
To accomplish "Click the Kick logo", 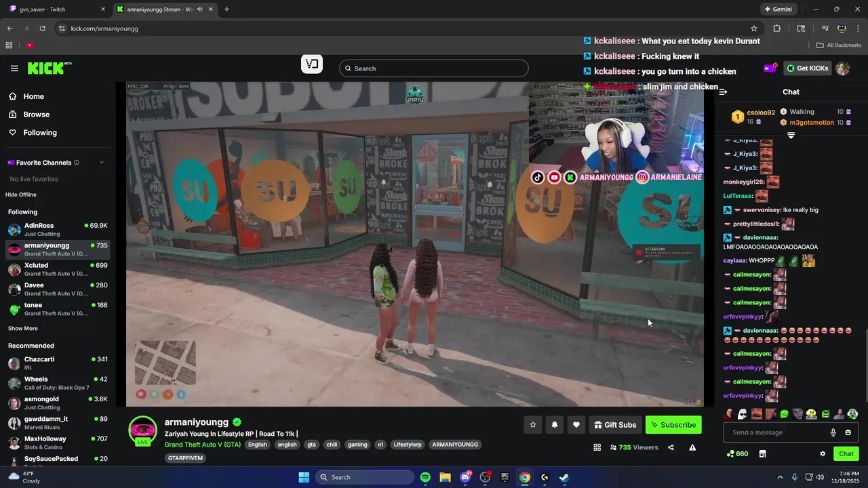I will pos(49,68).
